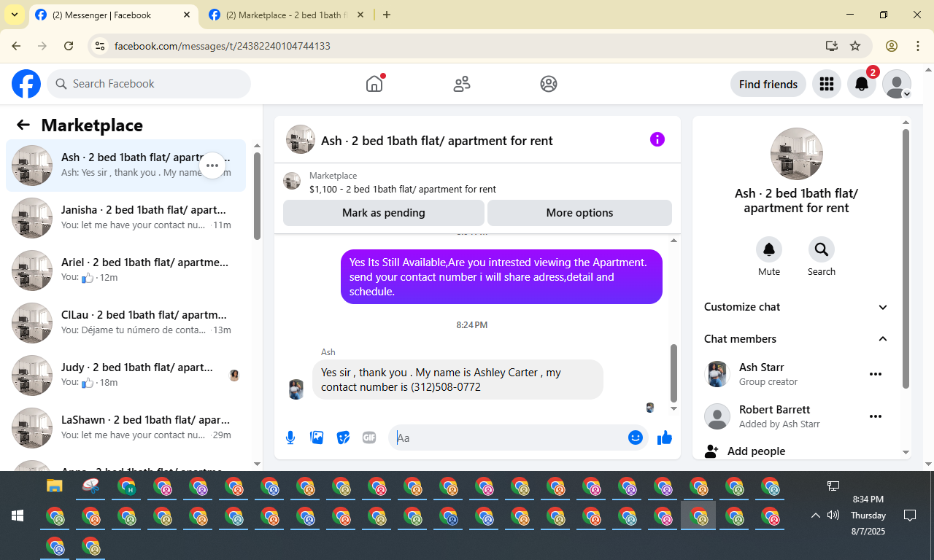
Task: Click Find friends button
Action: pyautogui.click(x=768, y=84)
